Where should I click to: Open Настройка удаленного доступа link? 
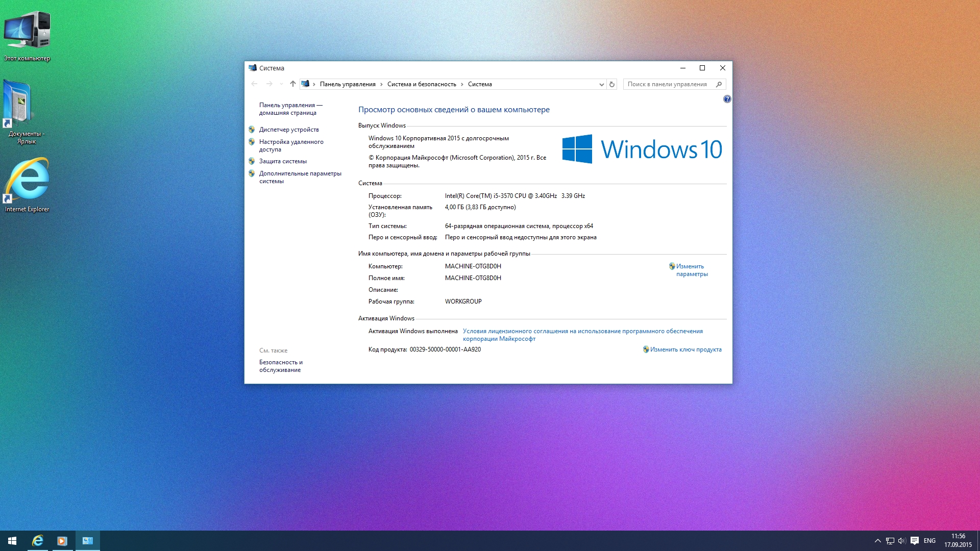coord(291,145)
